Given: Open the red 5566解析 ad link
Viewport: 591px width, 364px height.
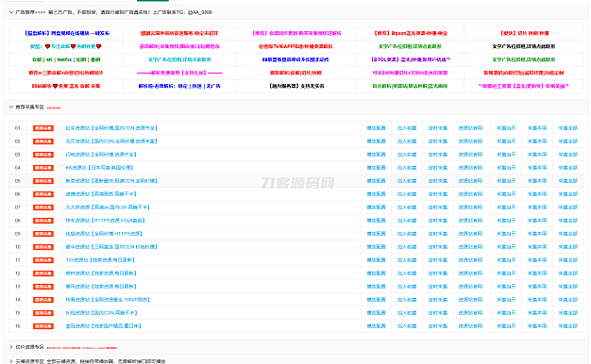Looking at the screenshot, I should [x=66, y=86].
